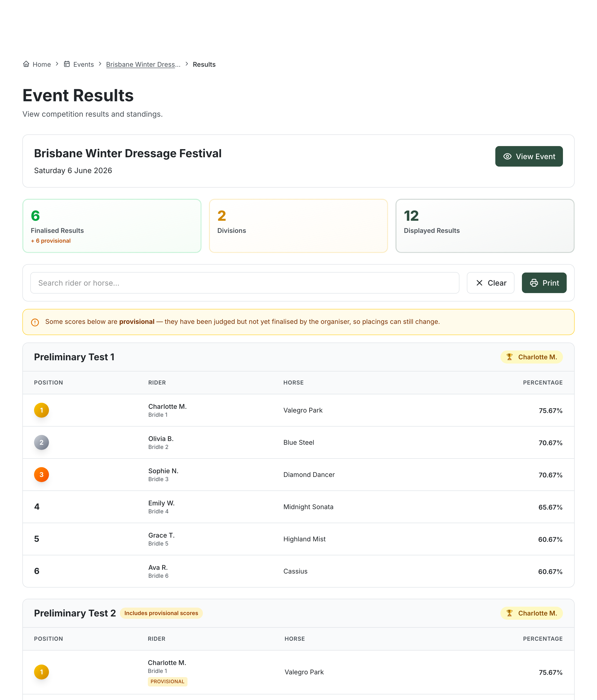Select rider Olivia B. in results
Screen dimensions: 597x700
click(x=161, y=438)
